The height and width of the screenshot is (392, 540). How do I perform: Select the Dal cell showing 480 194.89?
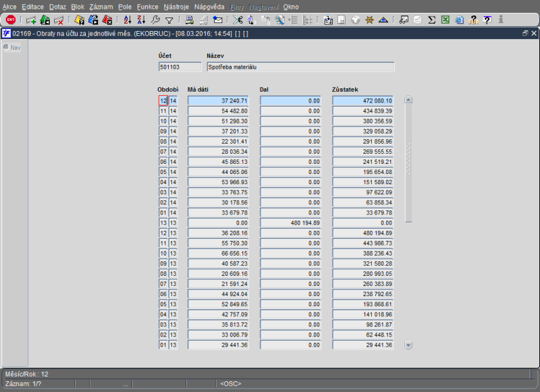[x=290, y=223]
